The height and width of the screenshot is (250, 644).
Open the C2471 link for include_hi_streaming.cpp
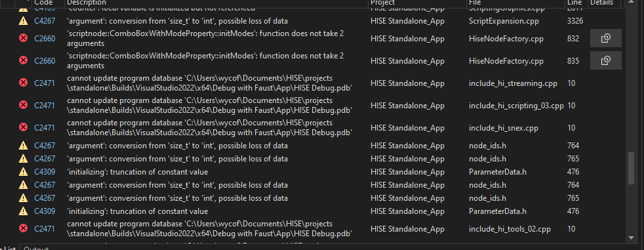45,83
